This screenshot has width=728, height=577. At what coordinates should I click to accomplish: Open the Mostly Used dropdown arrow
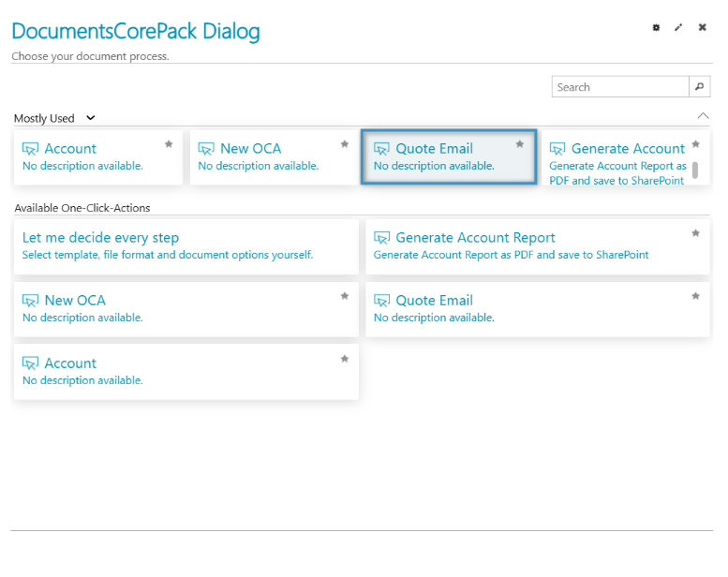[91, 118]
